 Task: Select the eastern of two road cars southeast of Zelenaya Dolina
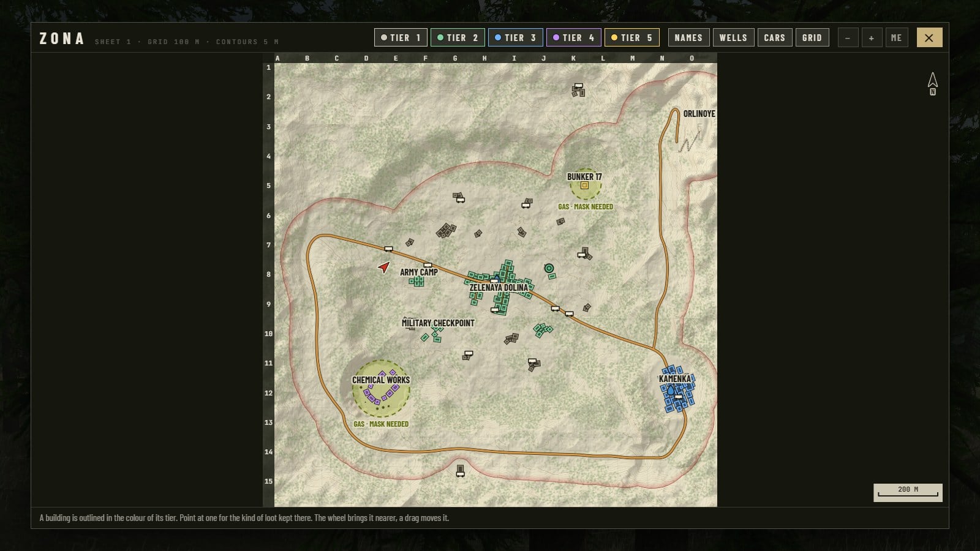point(569,314)
